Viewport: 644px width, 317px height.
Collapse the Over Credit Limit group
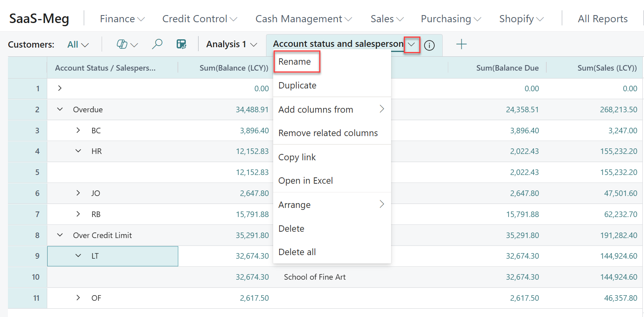60,235
